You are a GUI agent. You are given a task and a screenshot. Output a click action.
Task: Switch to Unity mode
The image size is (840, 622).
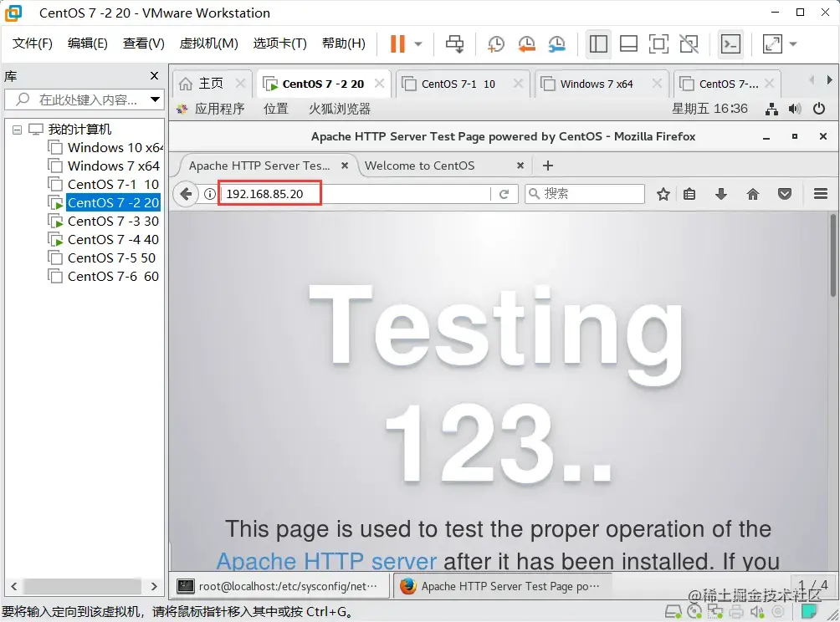(689, 44)
